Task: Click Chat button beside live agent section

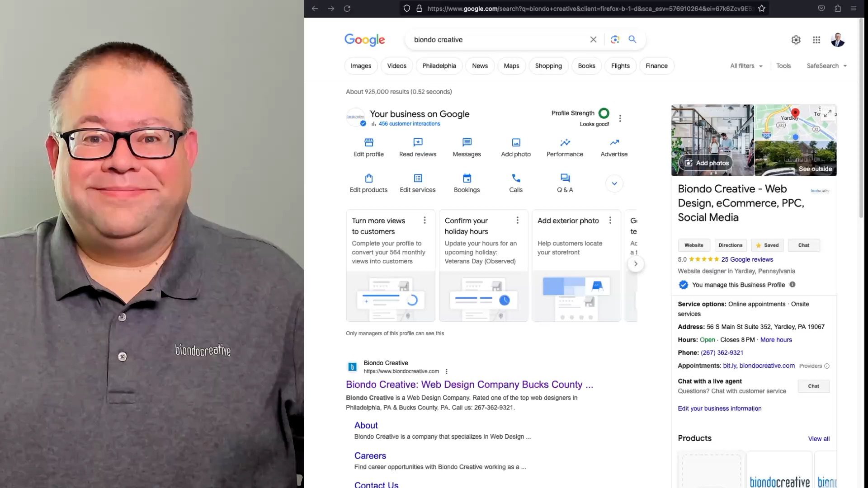Action: tap(813, 386)
